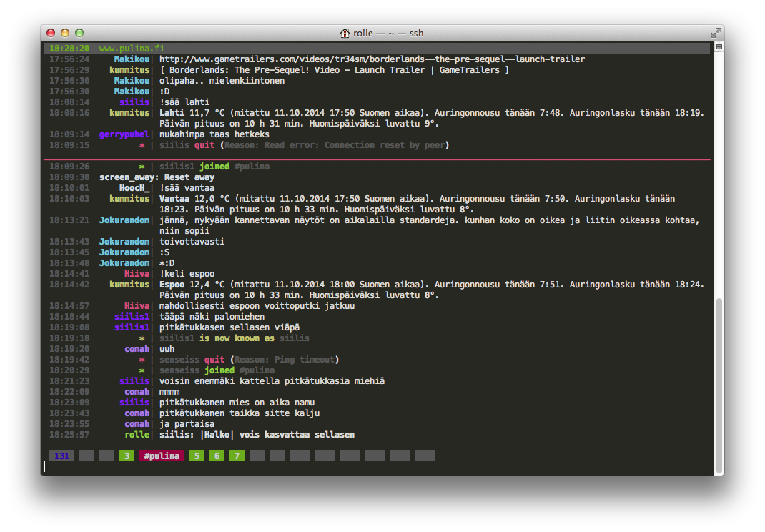Click 'pitkätukkanen mies on aika namu' message

coord(237,403)
